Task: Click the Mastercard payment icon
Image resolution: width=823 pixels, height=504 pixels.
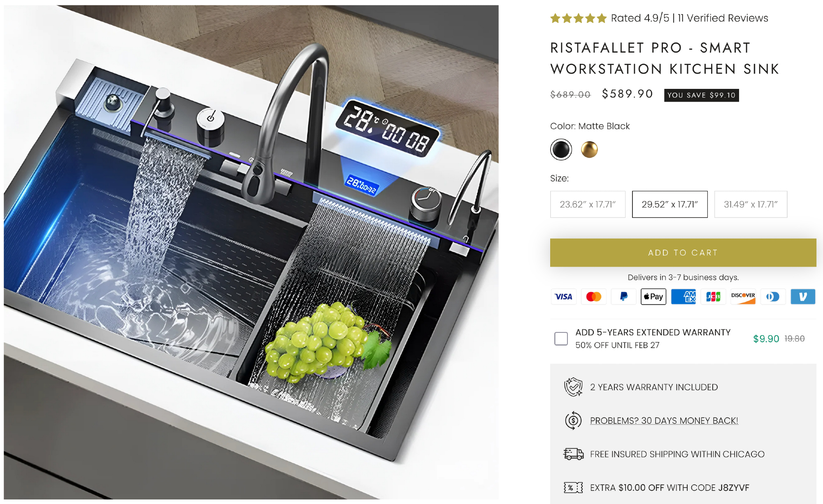Action: click(x=593, y=297)
